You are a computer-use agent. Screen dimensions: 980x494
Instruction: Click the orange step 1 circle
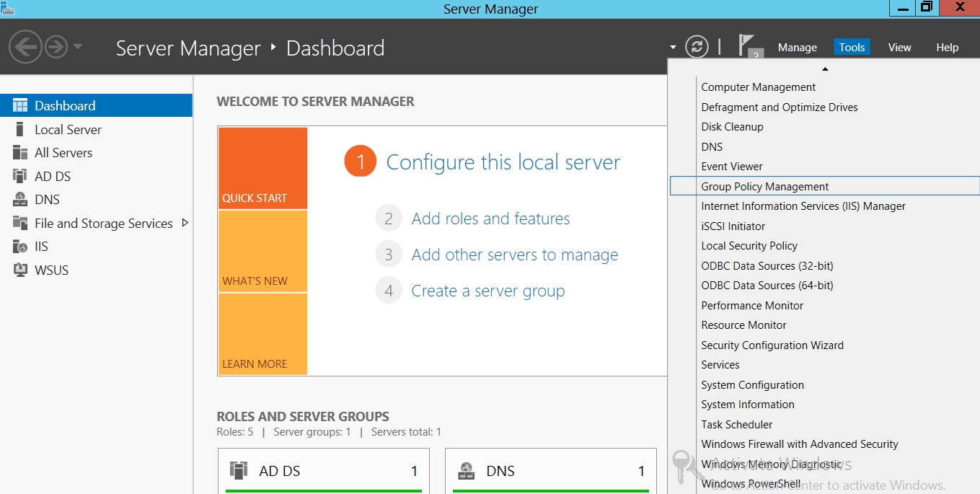tap(361, 161)
